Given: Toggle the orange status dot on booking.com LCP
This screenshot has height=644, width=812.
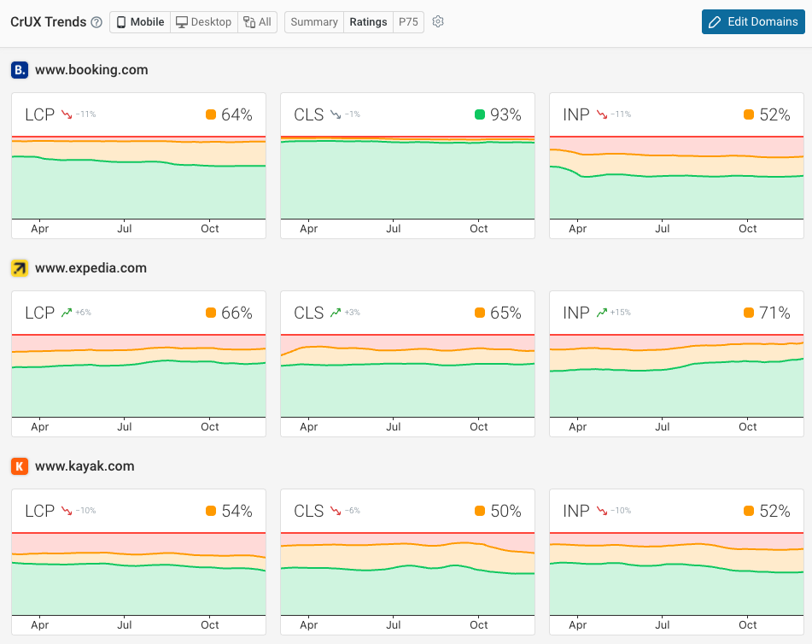Looking at the screenshot, I should (x=209, y=114).
